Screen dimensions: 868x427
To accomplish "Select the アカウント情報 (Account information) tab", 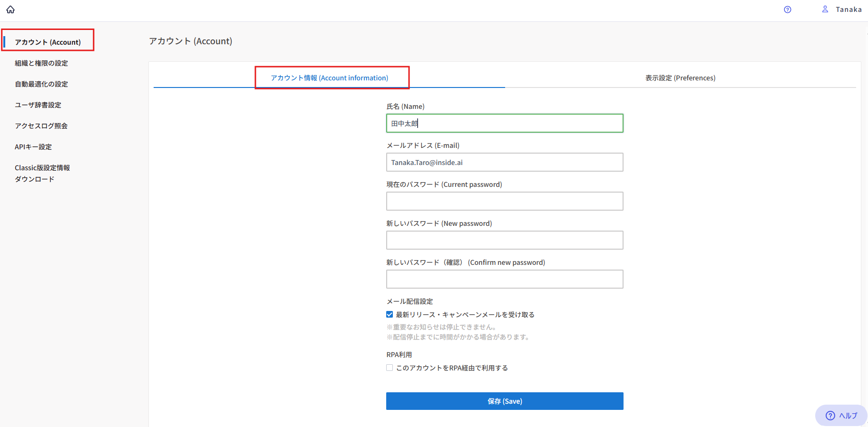I will [x=329, y=78].
